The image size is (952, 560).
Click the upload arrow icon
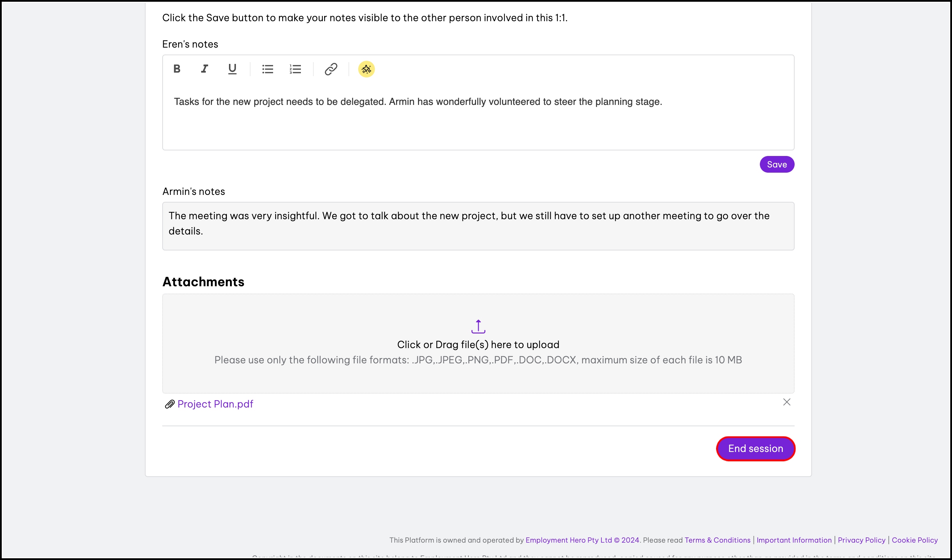click(478, 326)
